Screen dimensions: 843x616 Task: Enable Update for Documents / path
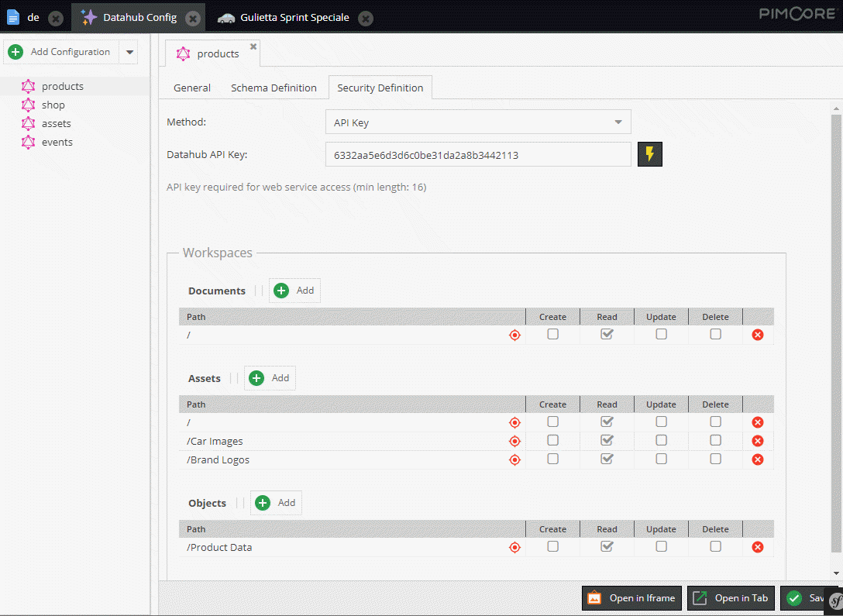coord(661,334)
